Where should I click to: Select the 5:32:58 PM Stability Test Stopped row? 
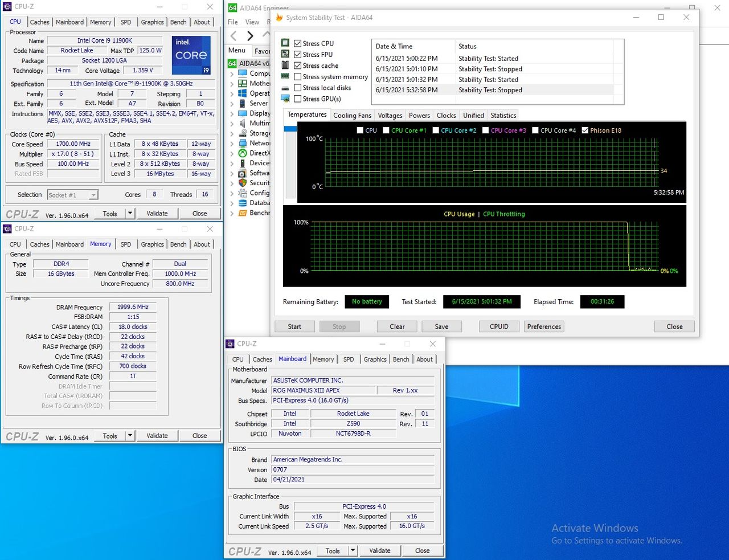point(493,90)
